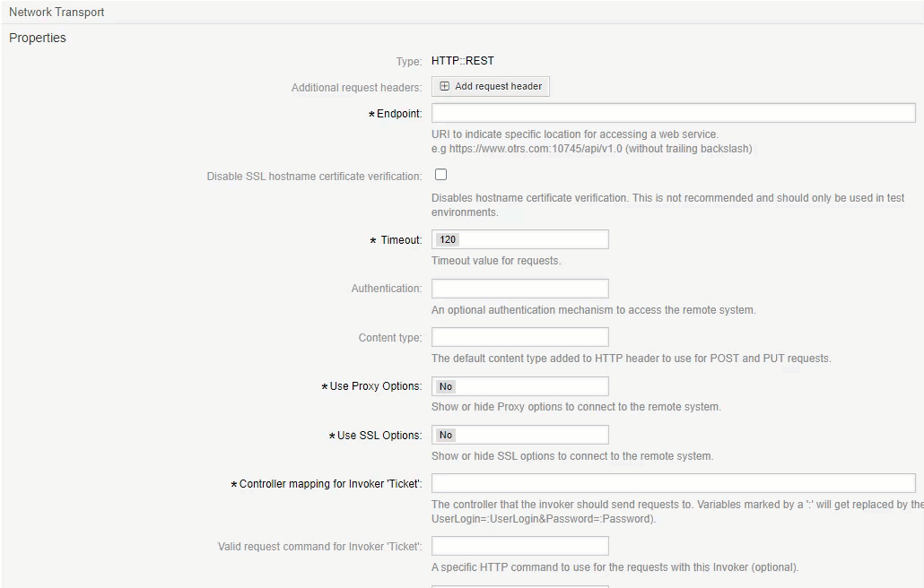Screen dimensions: 924x588
Task: Click the Add request header button
Action: 490,85
